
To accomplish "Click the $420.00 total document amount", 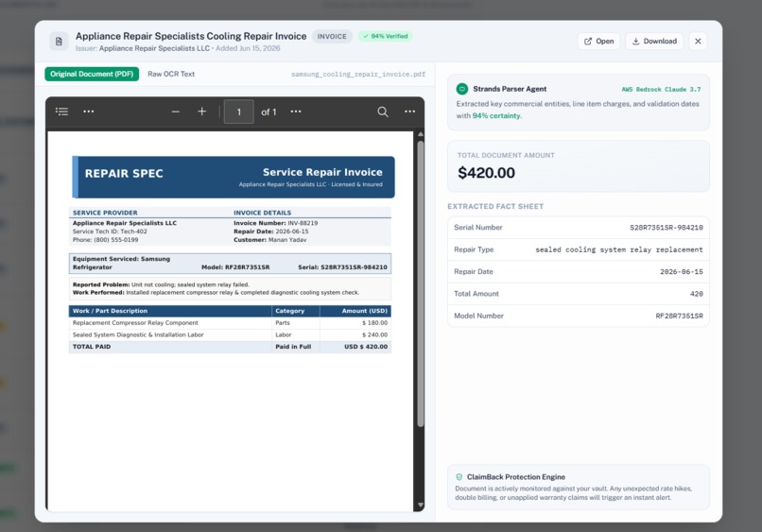I will [x=487, y=173].
